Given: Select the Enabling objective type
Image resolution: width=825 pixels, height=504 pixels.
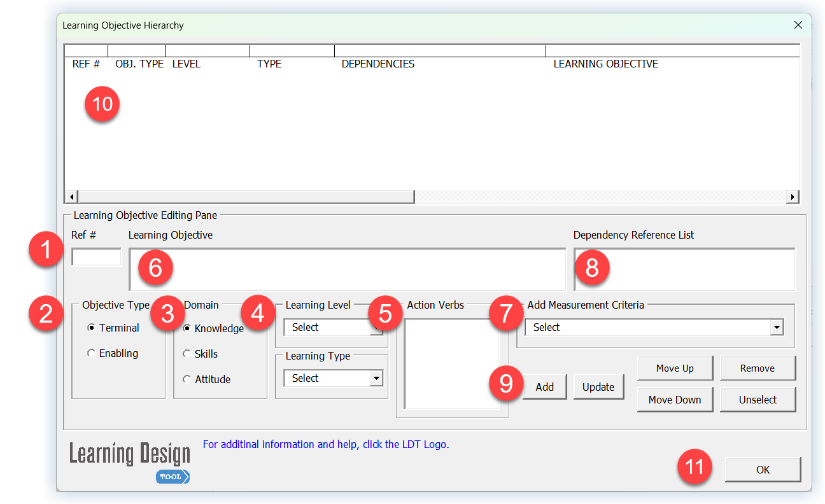Looking at the screenshot, I should (92, 353).
